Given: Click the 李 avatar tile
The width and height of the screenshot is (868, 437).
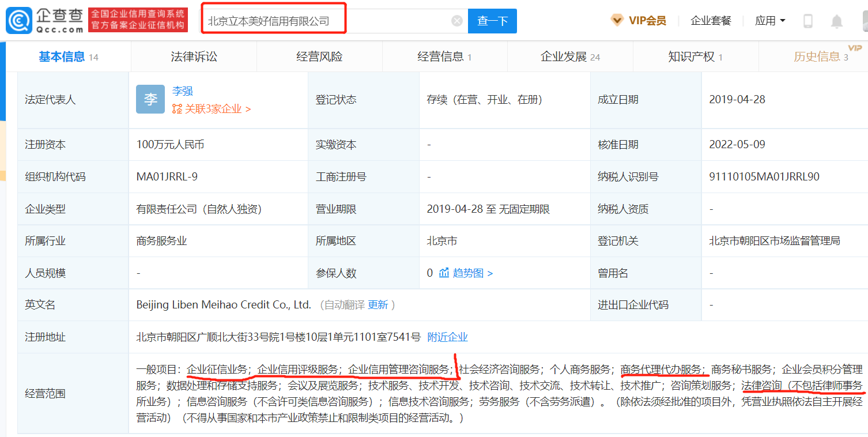Looking at the screenshot, I should pos(150,100).
